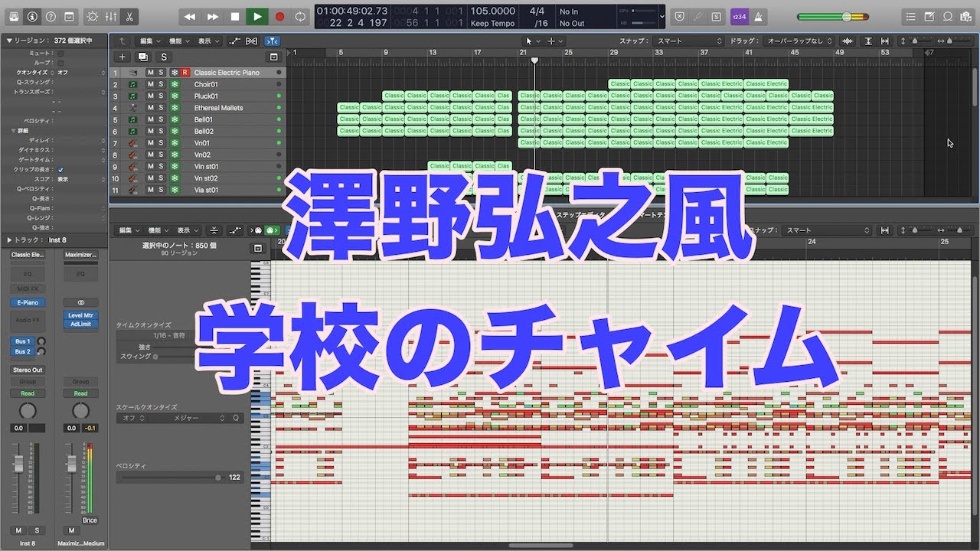This screenshot has height=551, width=980.
Task: Click the add track plus button
Action: tap(122, 57)
